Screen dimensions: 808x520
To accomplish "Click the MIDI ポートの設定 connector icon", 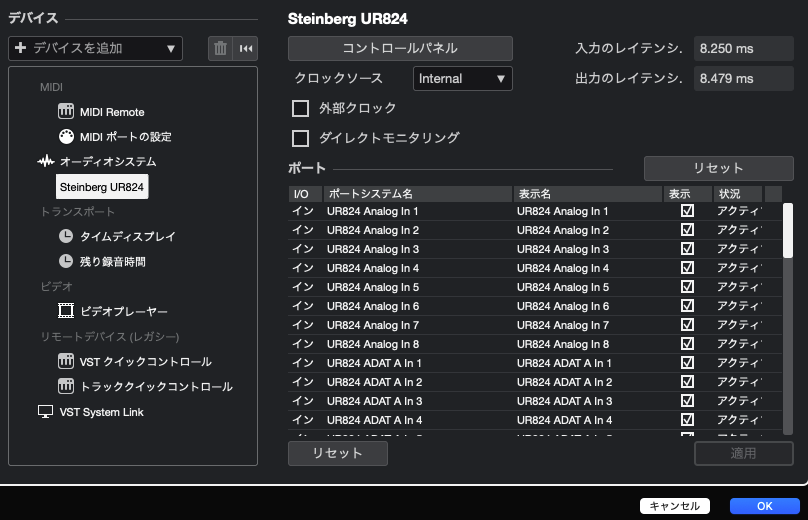I will pos(66,136).
